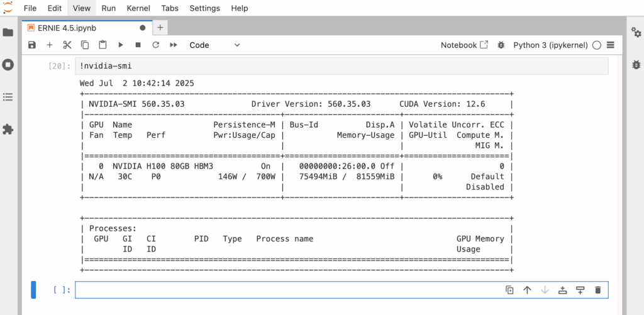Screen dimensions: 644x315
Task: Click the Jupyter logo icon
Action: pos(8,8)
